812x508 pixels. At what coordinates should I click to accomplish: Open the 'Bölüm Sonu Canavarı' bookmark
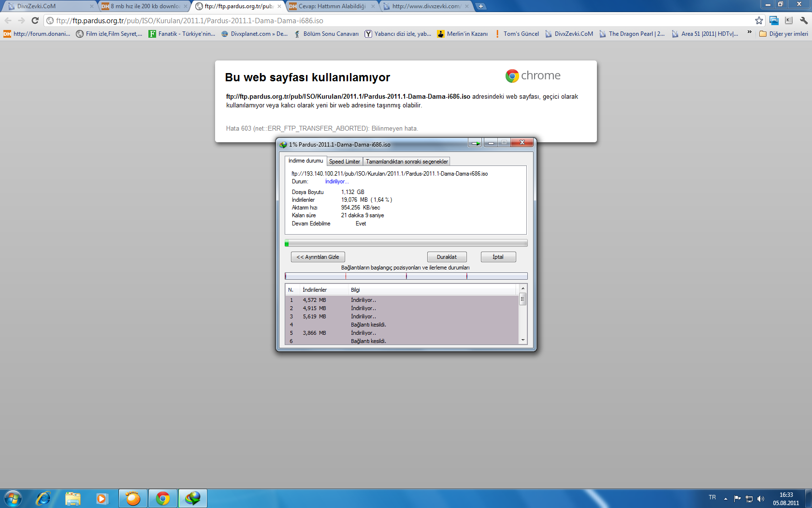[x=326, y=34]
